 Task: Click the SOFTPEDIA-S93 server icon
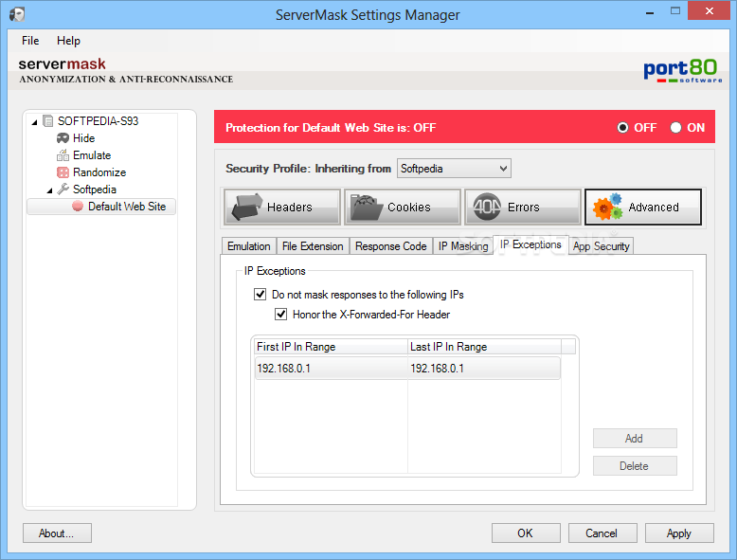pyautogui.click(x=48, y=121)
